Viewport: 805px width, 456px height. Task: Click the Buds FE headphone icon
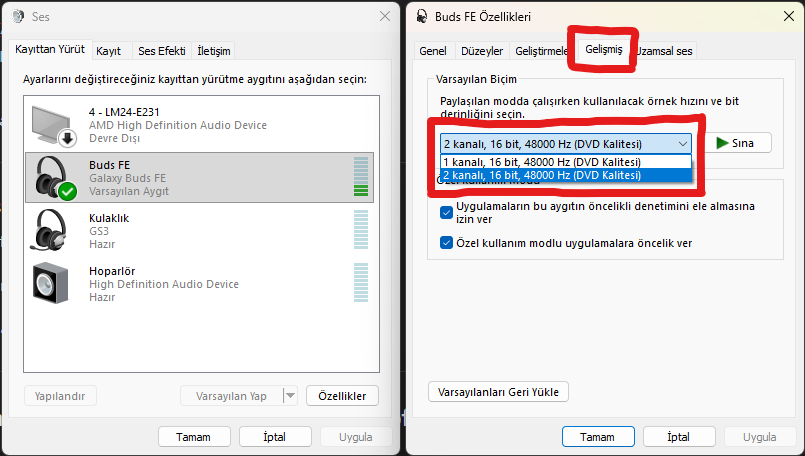pos(55,178)
